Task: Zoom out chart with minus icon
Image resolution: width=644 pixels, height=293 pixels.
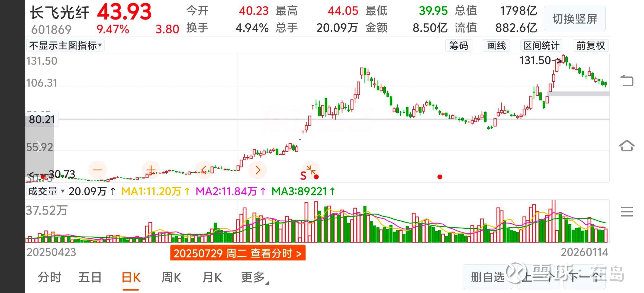Action: [x=98, y=170]
